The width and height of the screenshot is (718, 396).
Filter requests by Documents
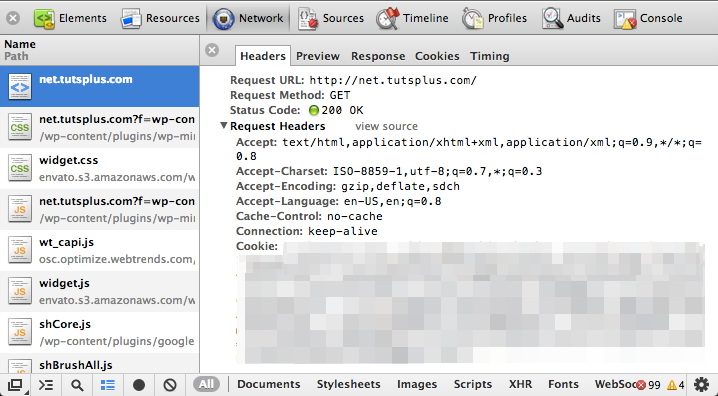pyautogui.click(x=269, y=384)
